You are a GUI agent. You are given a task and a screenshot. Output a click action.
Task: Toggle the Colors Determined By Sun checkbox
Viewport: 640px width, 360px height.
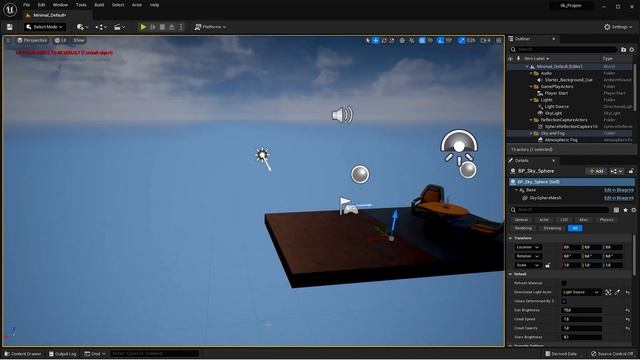[x=564, y=301]
